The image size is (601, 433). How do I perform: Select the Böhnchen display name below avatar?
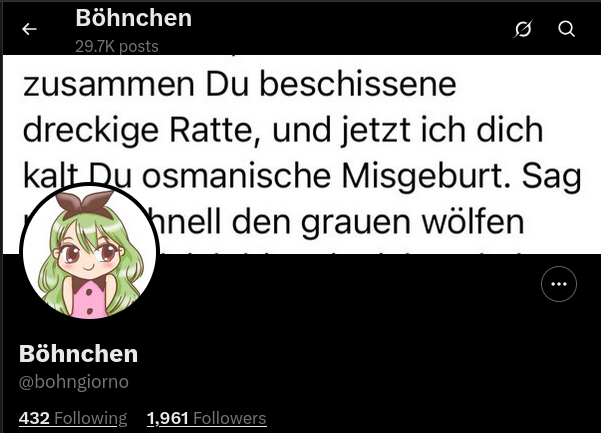coord(79,354)
